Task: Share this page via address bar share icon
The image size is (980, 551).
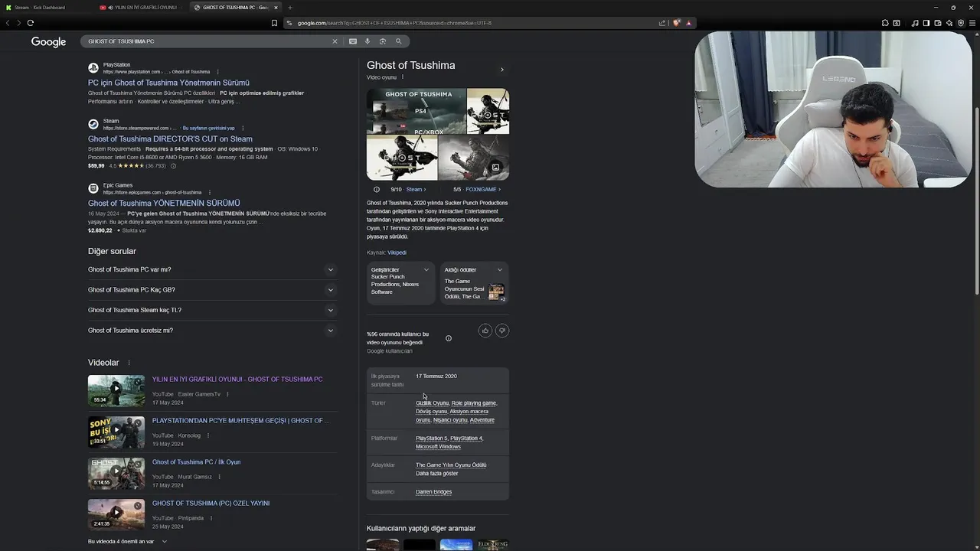Action: click(x=662, y=23)
